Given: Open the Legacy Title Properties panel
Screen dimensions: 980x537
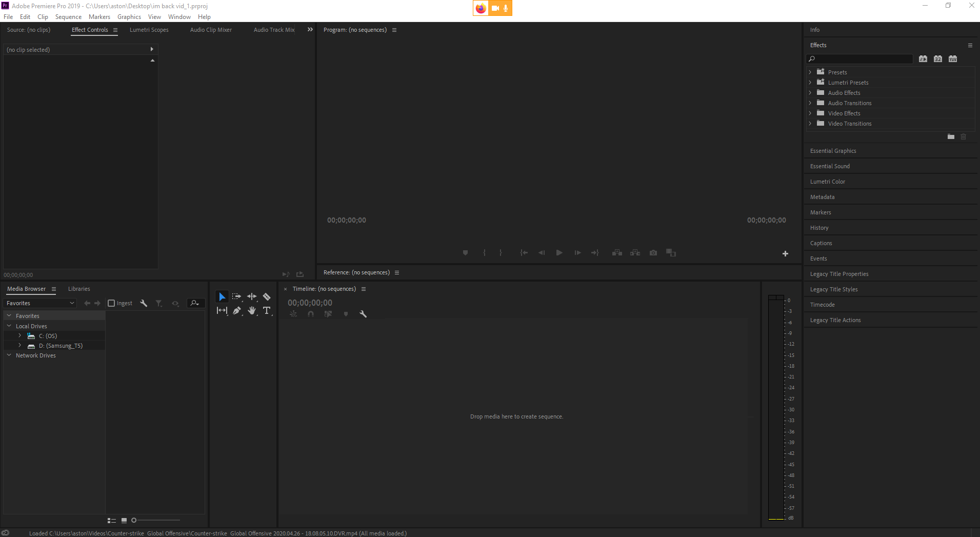Looking at the screenshot, I should [839, 273].
